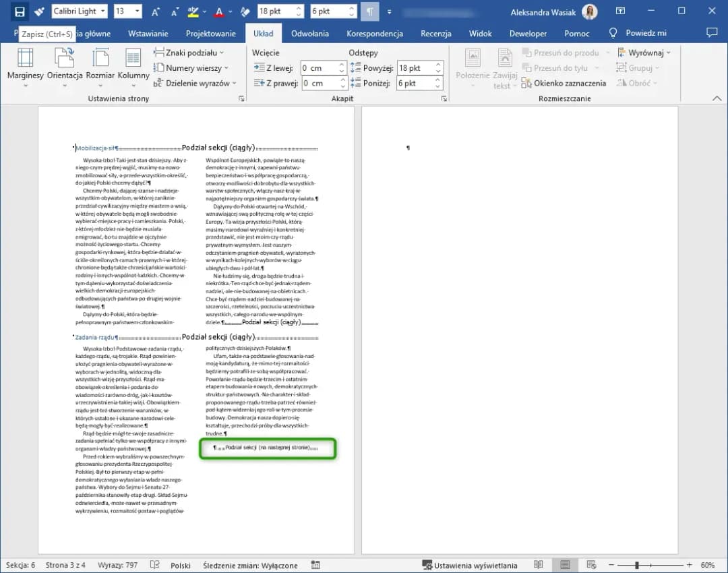Adjust the zoom slider at bottom right

pyautogui.click(x=636, y=565)
